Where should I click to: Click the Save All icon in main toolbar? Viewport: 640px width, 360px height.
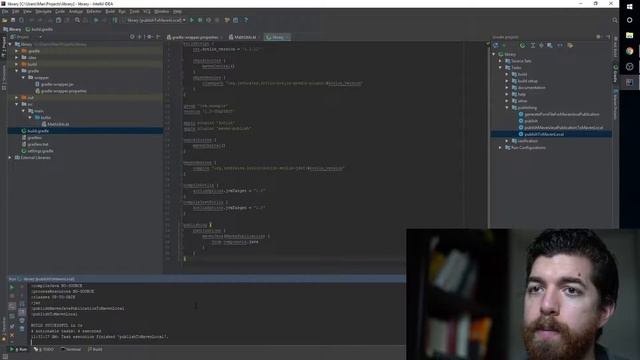point(13,20)
